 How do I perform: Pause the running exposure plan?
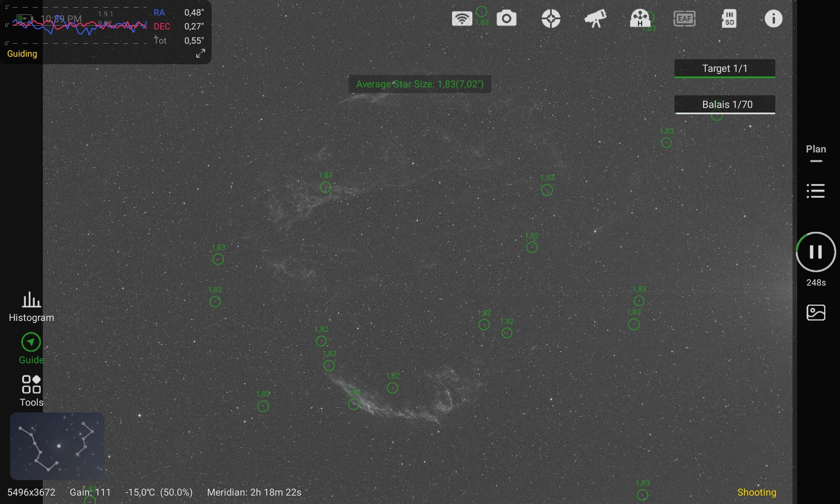coord(816,252)
